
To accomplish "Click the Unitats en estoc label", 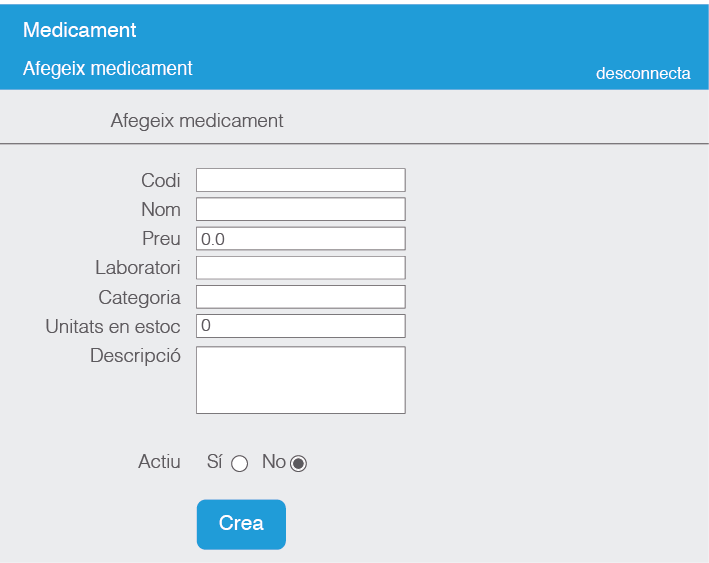I will (x=113, y=326).
